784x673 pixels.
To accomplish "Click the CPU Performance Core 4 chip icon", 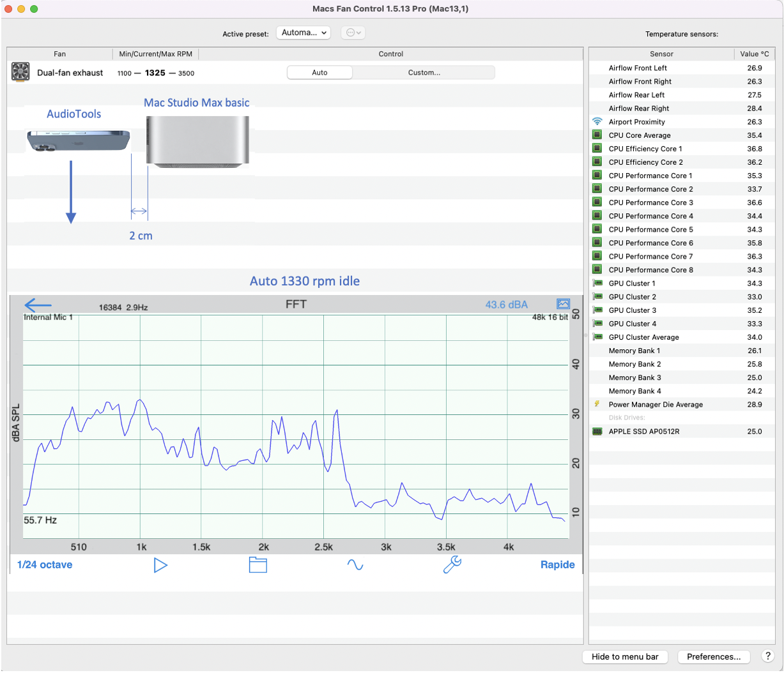I will pos(597,216).
